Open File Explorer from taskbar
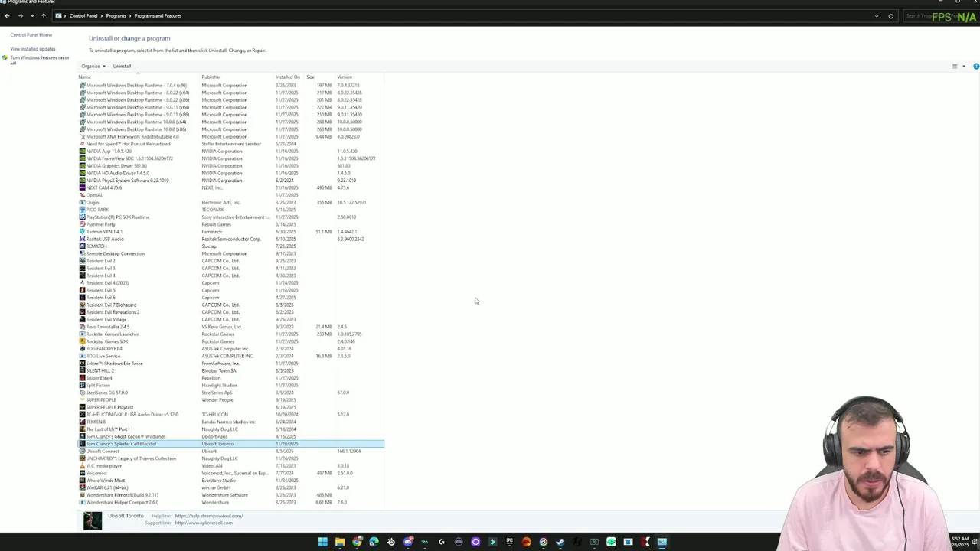 340,542
